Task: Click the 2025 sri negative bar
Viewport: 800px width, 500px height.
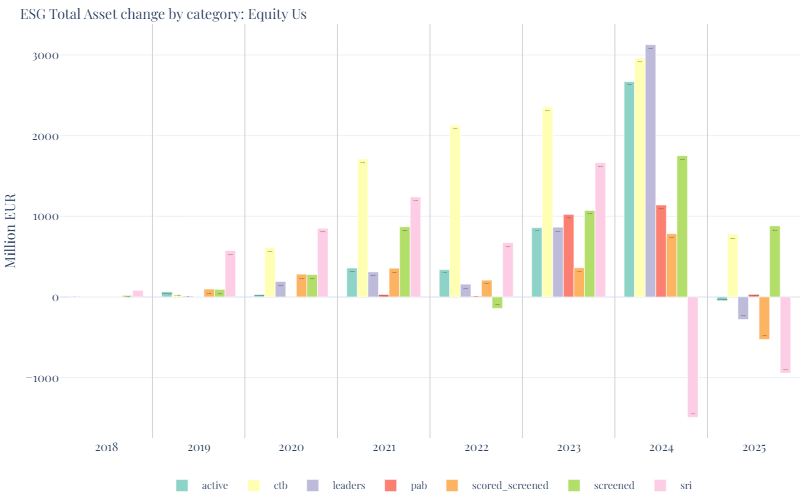Action: pos(785,334)
